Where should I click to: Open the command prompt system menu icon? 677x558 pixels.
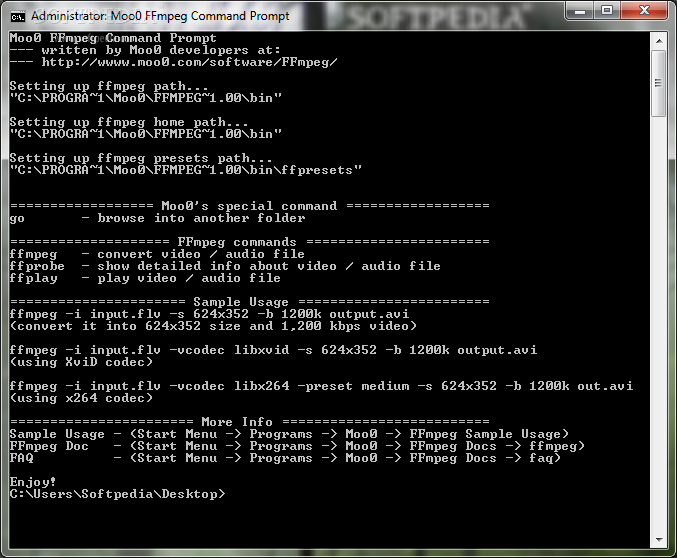[18, 17]
